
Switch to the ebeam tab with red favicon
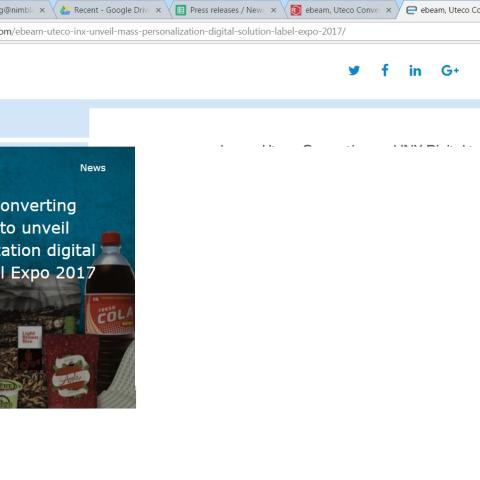click(x=342, y=10)
